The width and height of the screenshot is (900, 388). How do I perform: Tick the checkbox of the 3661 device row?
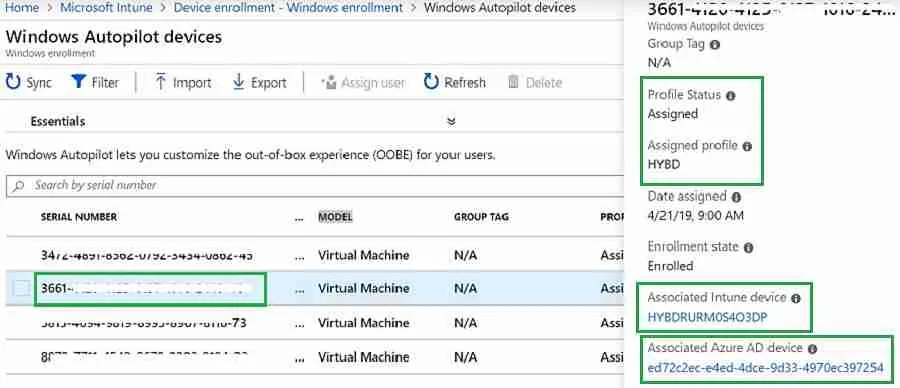pos(21,288)
